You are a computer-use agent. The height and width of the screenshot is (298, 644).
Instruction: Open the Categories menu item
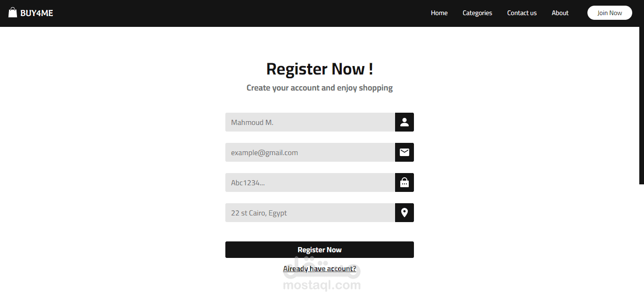[477, 13]
